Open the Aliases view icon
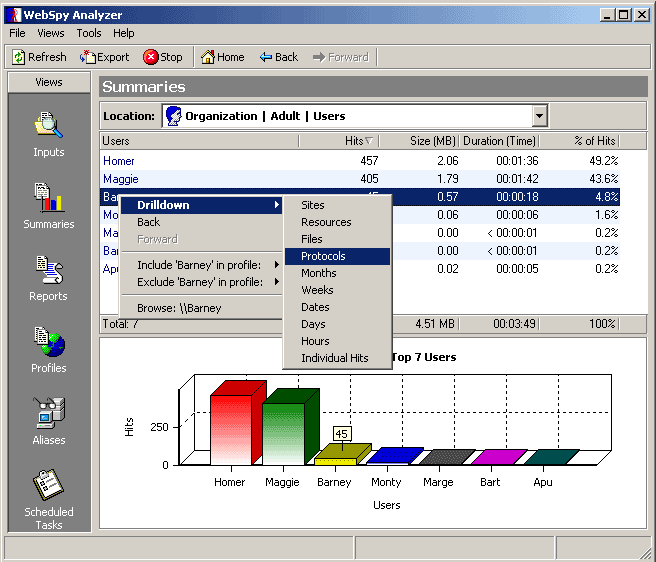 [49, 413]
